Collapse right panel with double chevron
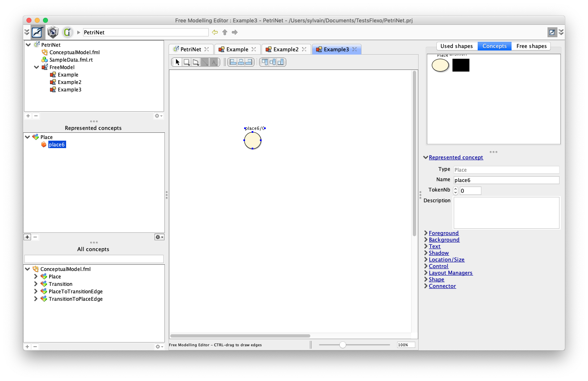 [561, 32]
